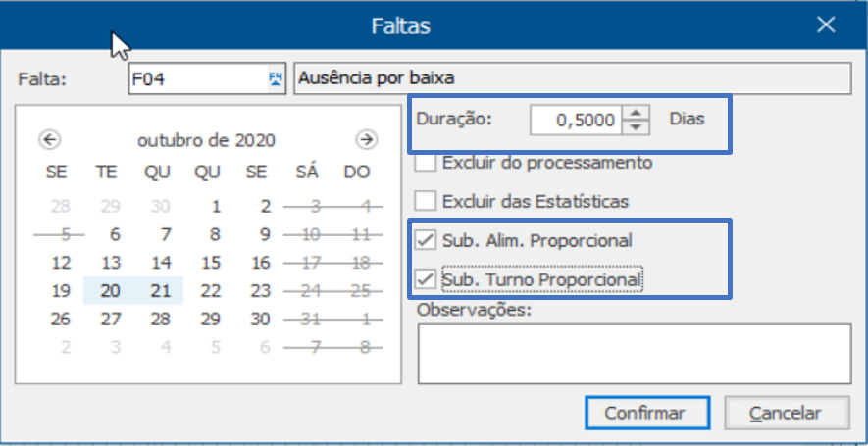The height and width of the screenshot is (446, 868).
Task: Select October 9 in the calendar
Action: click(265, 234)
